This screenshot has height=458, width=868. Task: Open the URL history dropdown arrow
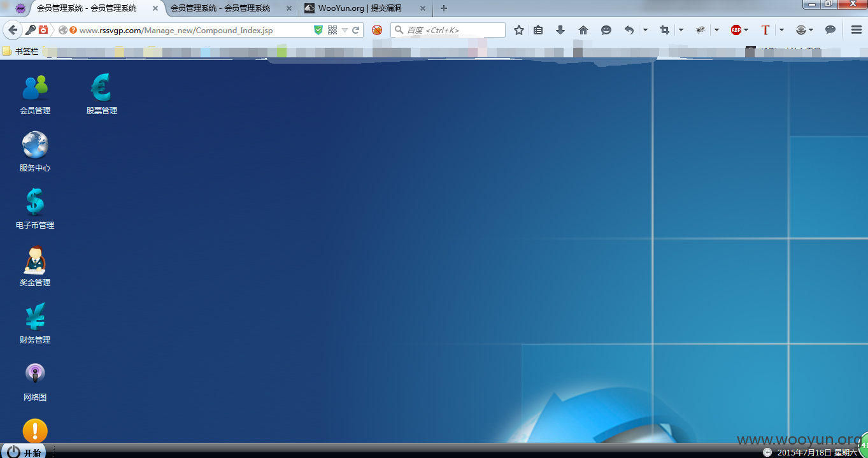(x=345, y=30)
